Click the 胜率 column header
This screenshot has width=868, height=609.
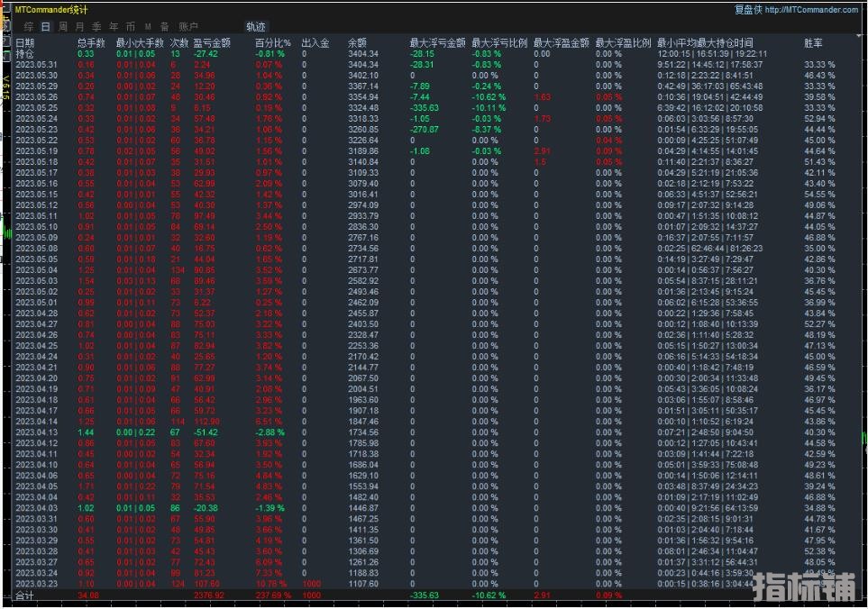[x=813, y=42]
